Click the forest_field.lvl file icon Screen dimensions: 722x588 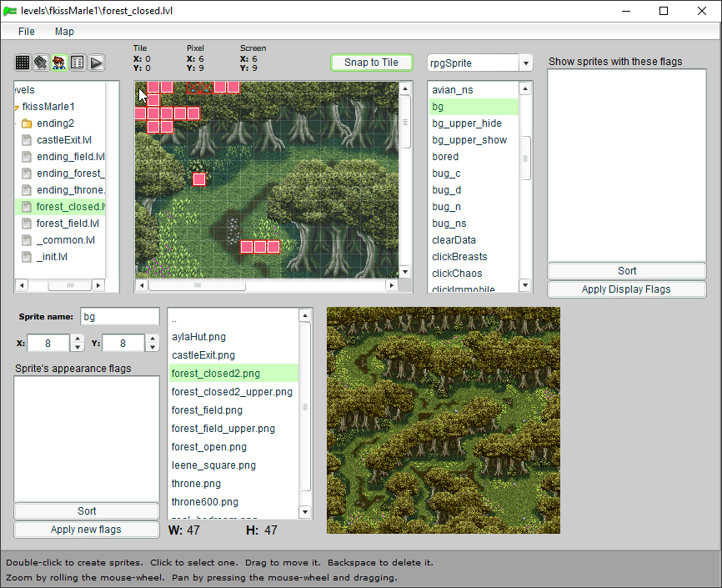pyautogui.click(x=26, y=224)
